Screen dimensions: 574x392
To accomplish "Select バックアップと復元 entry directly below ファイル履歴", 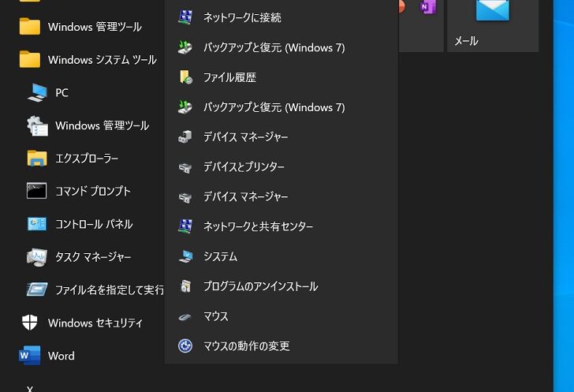I will 281,107.
